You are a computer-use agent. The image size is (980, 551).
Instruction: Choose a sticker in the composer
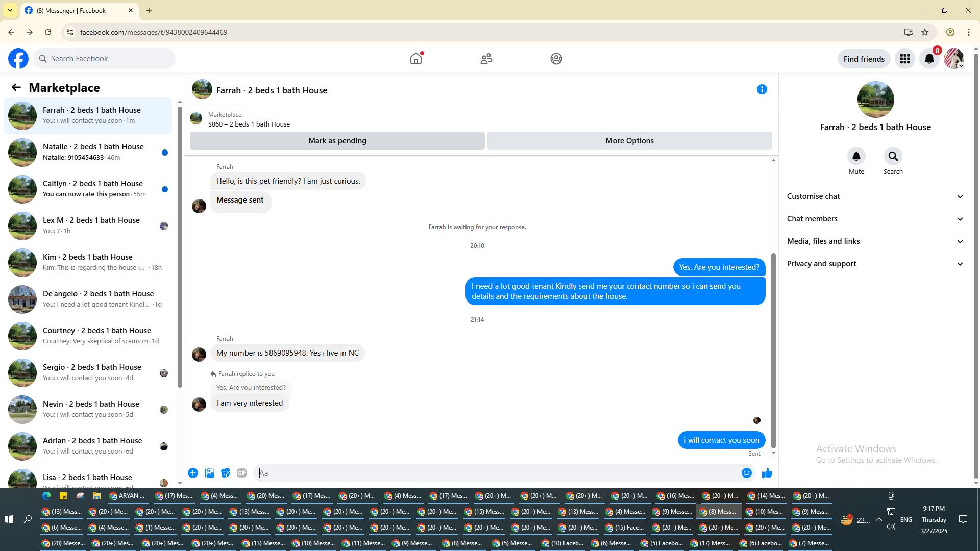pos(226,473)
